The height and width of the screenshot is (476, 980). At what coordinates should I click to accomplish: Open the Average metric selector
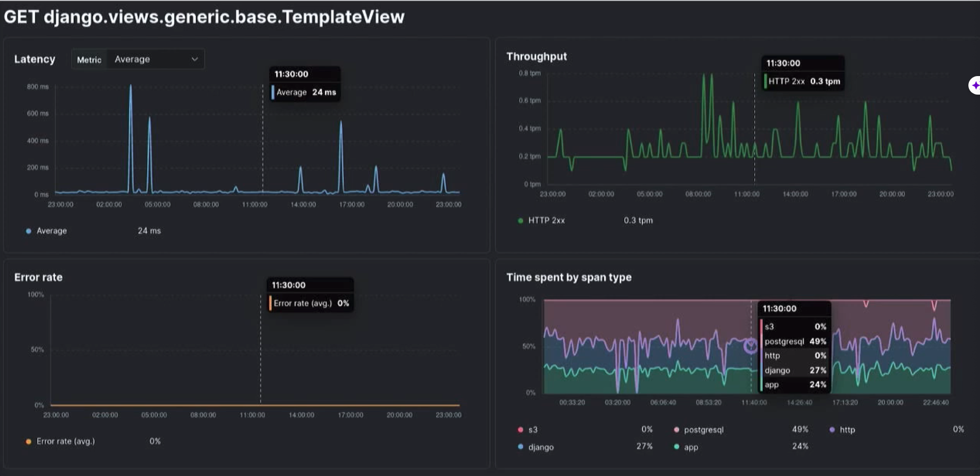click(x=154, y=59)
